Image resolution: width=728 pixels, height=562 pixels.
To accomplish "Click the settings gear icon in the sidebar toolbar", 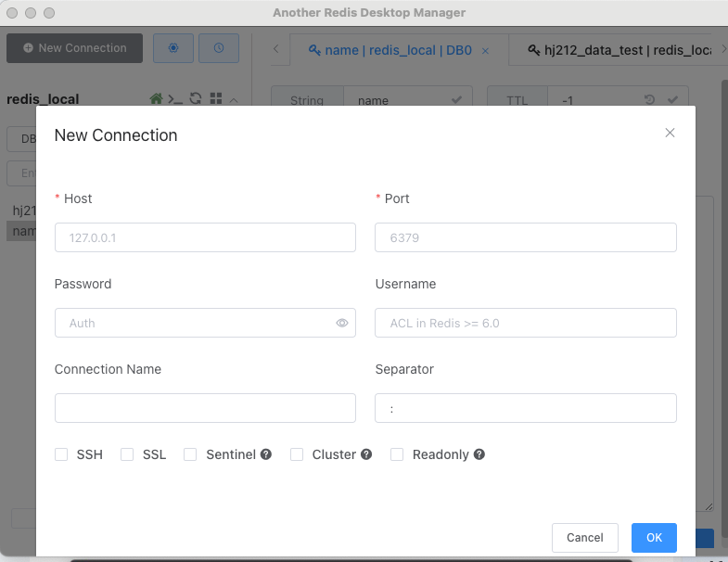I will tap(173, 48).
